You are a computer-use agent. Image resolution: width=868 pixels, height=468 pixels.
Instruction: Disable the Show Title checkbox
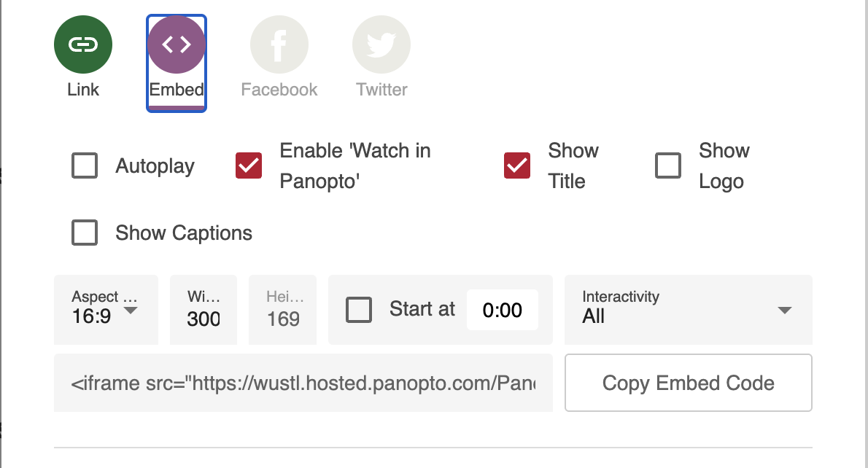[x=517, y=166]
